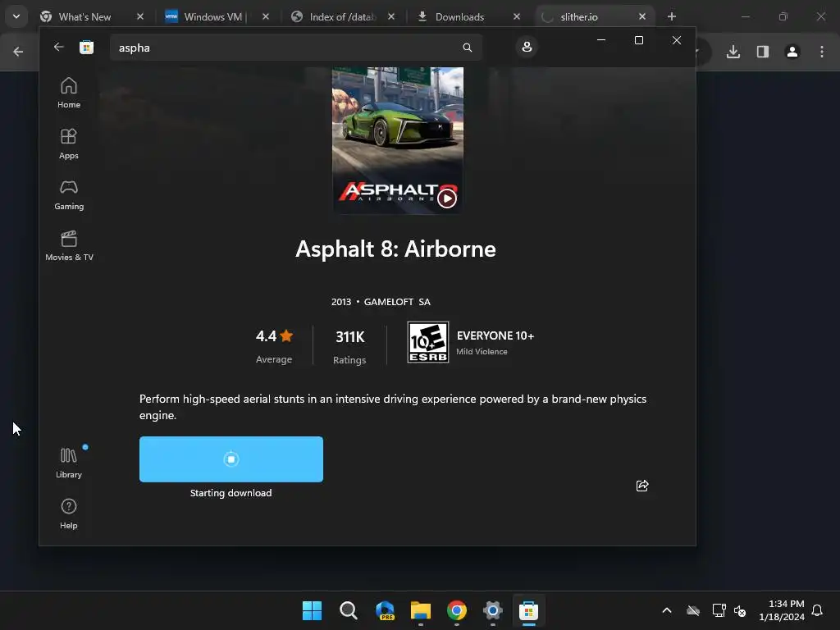Image resolution: width=840 pixels, height=630 pixels.
Task: Click the OneDrive cloud tray icon
Action: pos(693,610)
